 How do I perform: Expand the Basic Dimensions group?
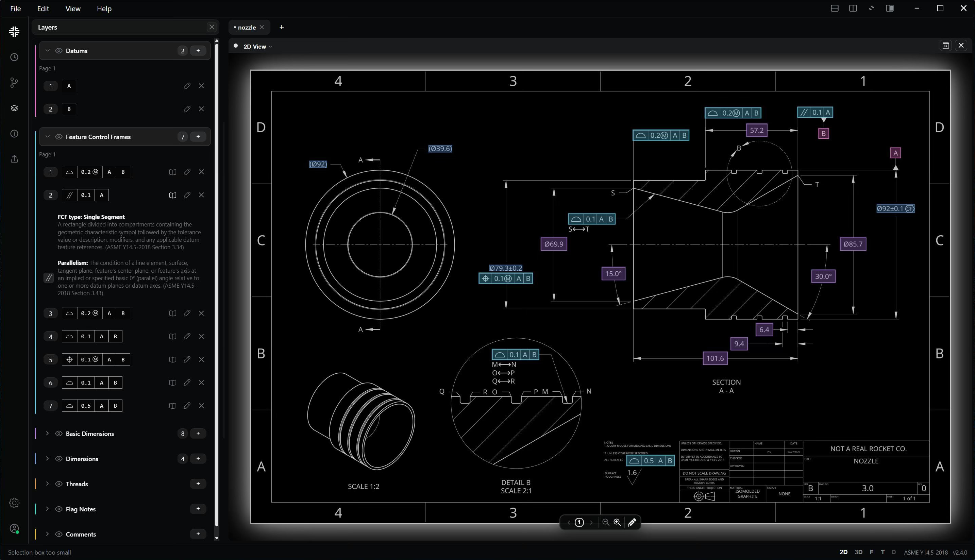(x=47, y=434)
